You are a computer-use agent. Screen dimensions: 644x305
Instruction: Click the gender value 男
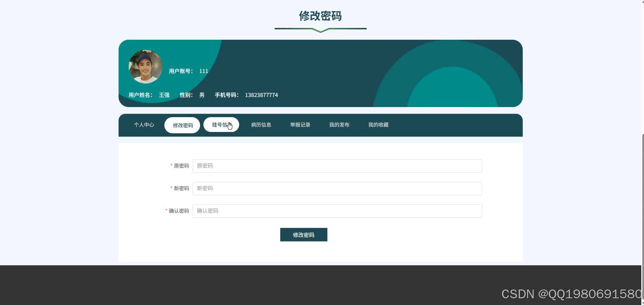coord(202,95)
